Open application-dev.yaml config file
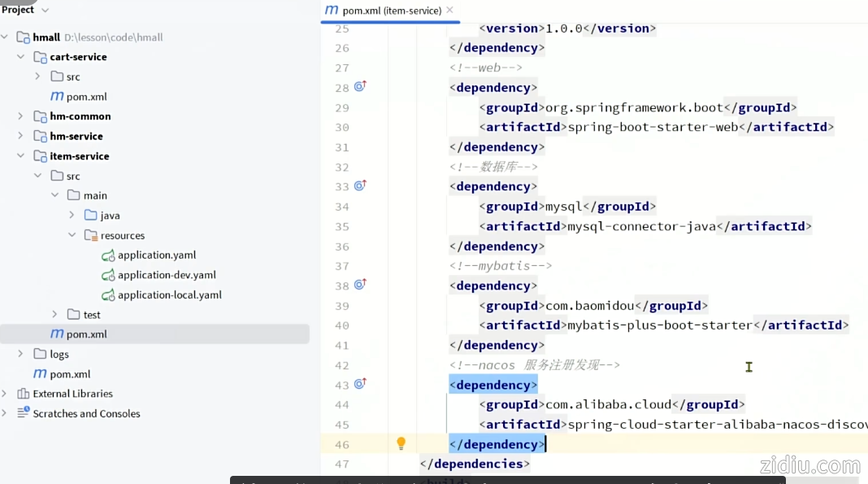This screenshot has width=868, height=484. pos(167,275)
